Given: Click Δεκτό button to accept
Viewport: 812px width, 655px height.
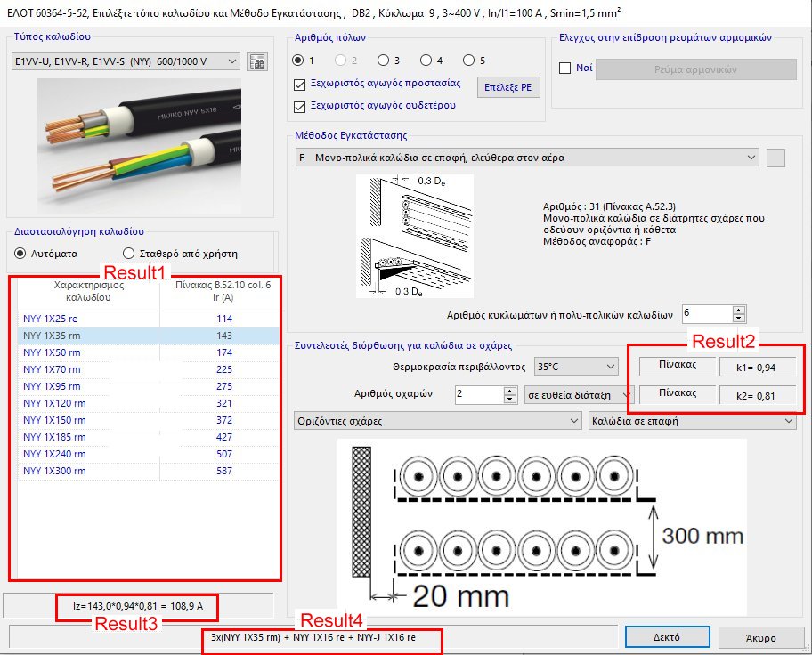Looking at the screenshot, I should point(667,637).
